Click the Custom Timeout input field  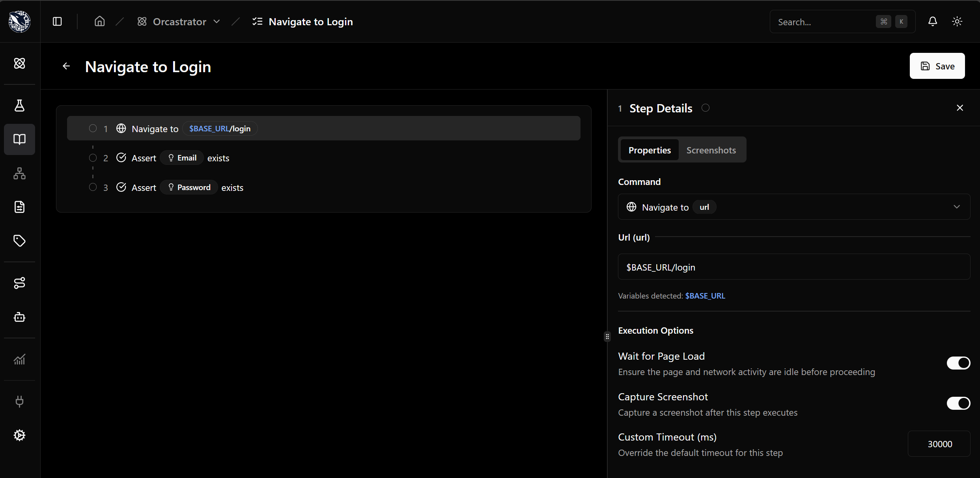coord(939,444)
